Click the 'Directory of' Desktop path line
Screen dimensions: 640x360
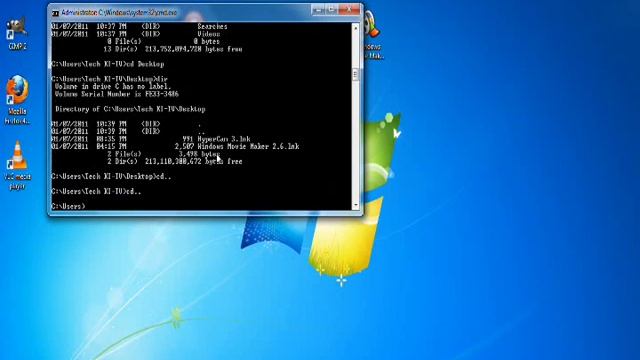pyautogui.click(x=130, y=109)
